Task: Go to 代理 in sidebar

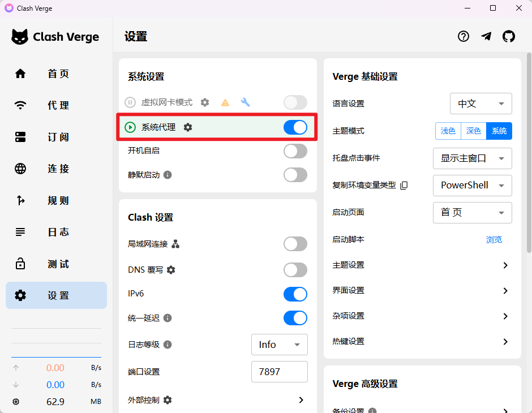Action: (57, 105)
